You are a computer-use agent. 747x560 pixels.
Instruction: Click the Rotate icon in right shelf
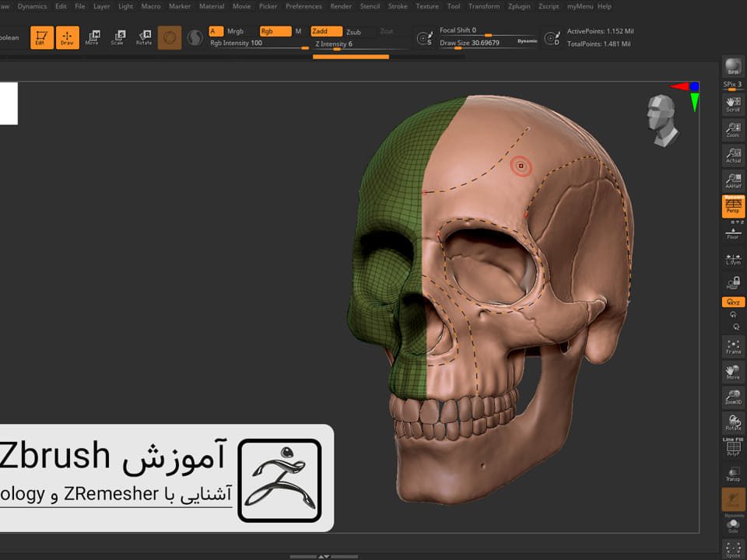coord(733,422)
